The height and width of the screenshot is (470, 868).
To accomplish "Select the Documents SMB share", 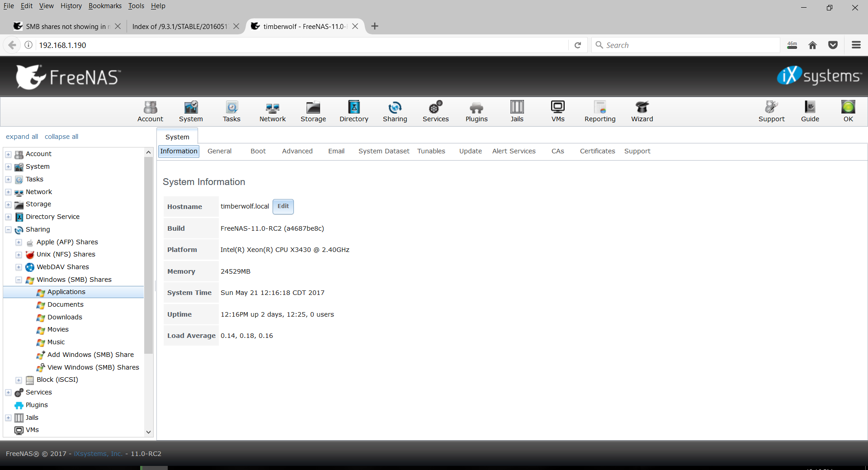I will click(x=65, y=305).
